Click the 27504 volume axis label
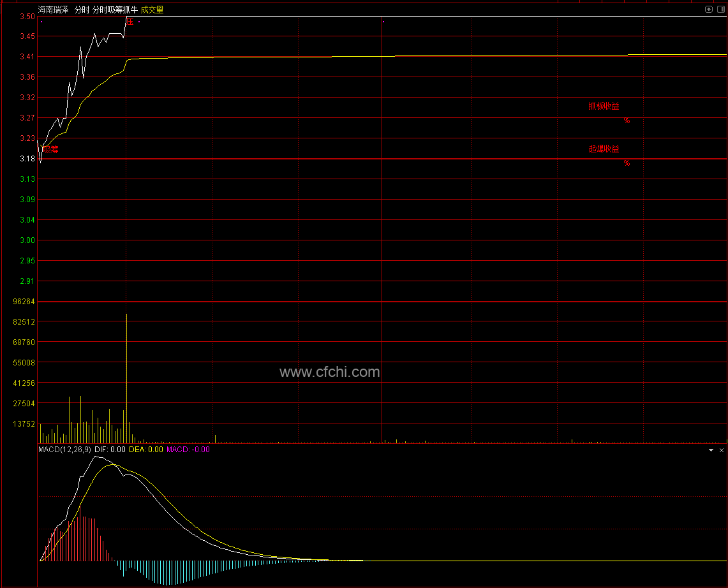728x588 pixels. click(24, 404)
